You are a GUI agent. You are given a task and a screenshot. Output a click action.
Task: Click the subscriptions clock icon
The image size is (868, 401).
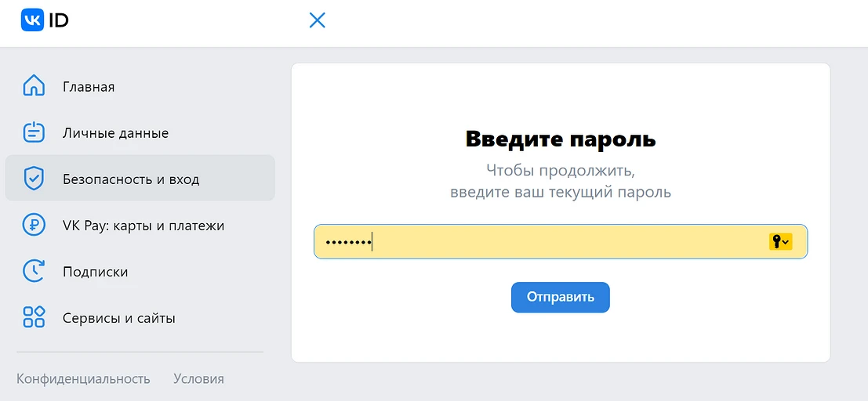pos(34,271)
